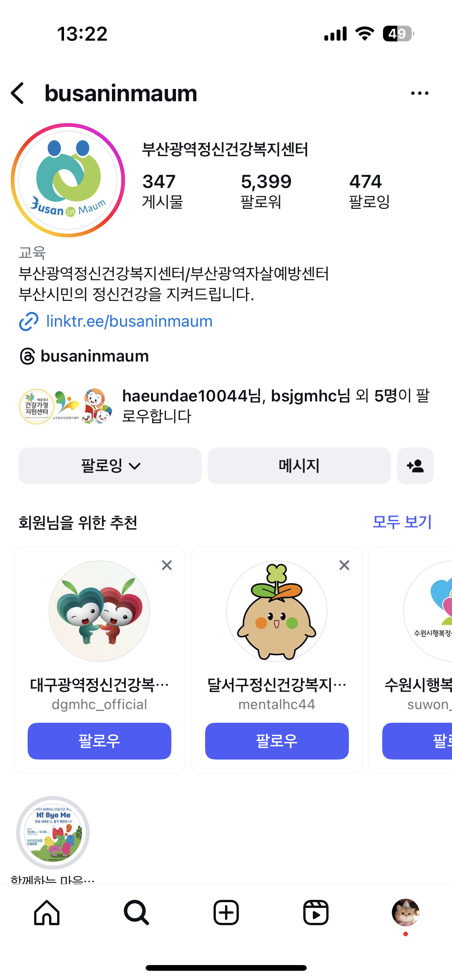Go back using the back arrow
This screenshot has height=980, width=452.
coord(18,93)
